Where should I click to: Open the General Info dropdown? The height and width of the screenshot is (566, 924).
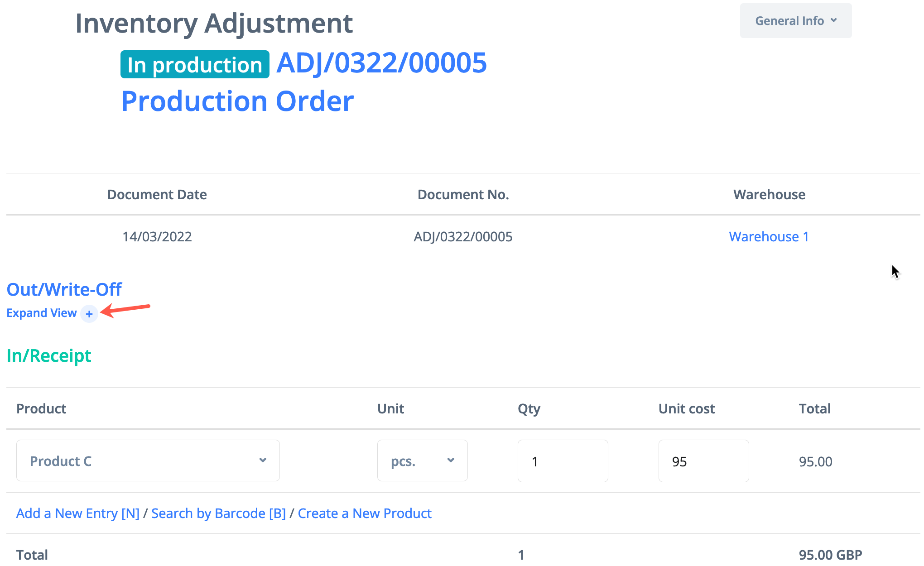pos(795,21)
